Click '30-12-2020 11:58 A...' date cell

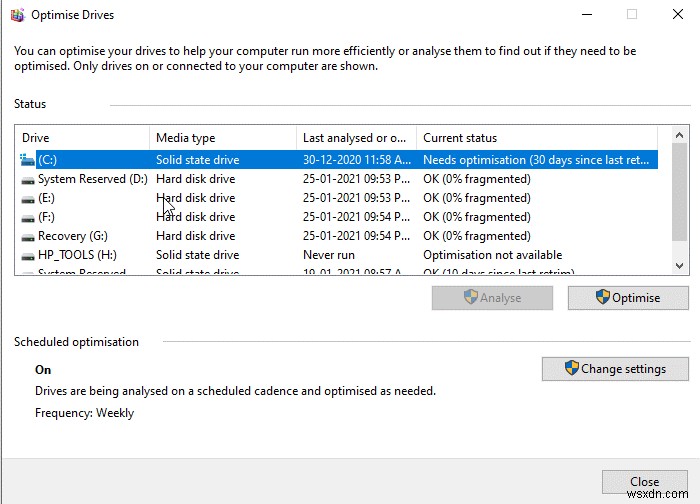click(357, 160)
